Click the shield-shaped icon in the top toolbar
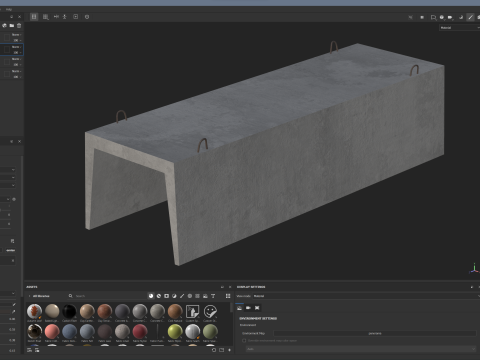 pos(87,17)
